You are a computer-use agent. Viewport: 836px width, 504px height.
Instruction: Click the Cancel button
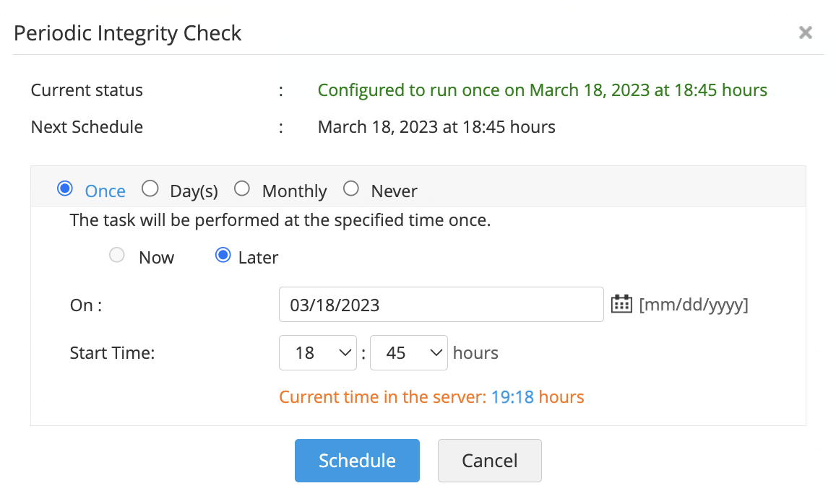pos(489,461)
